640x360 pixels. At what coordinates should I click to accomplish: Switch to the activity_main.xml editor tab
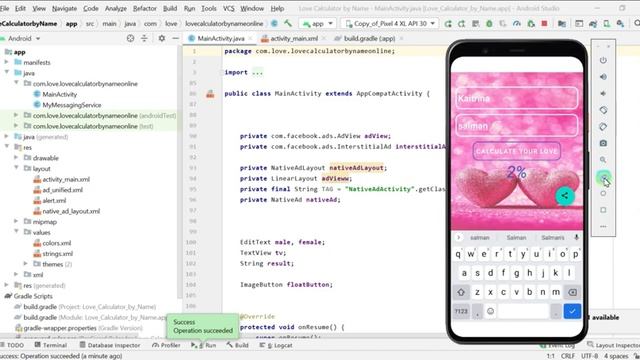(x=293, y=38)
